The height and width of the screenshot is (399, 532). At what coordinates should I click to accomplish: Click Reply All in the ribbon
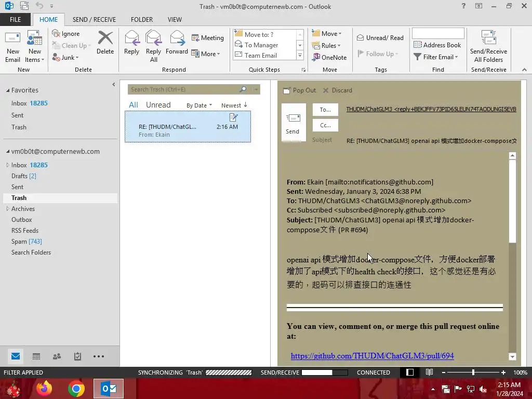(153, 46)
